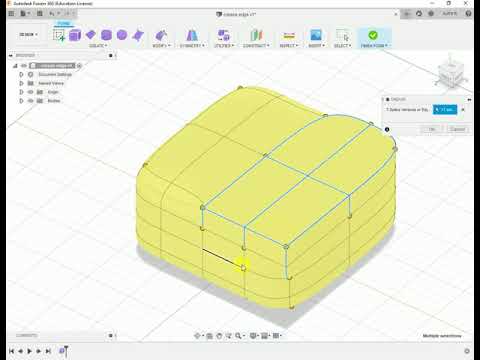This screenshot has height=360, width=480.
Task: Toggle visibility of the Origin folder
Action: [31, 92]
